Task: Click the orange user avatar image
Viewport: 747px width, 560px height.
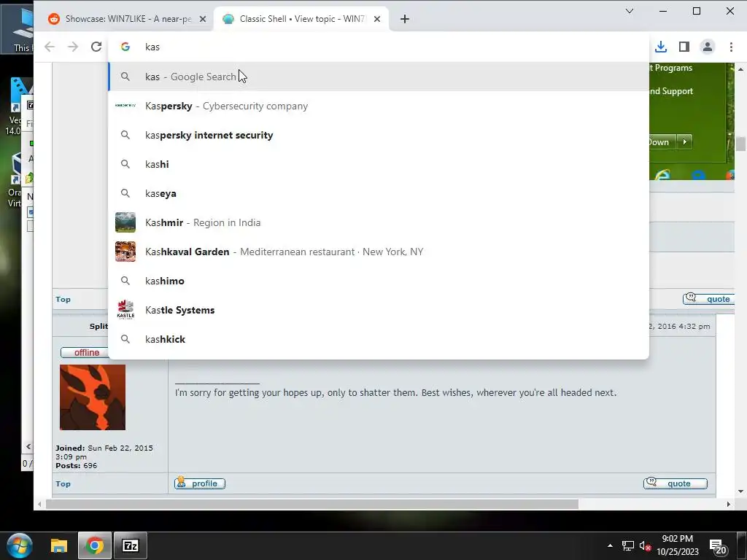Action: pos(93,397)
